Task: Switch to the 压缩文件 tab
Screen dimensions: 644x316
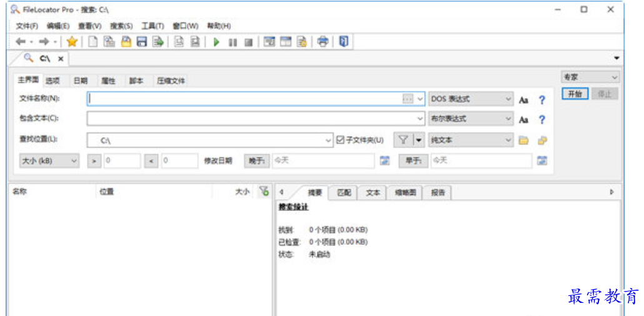Action: pyautogui.click(x=171, y=81)
